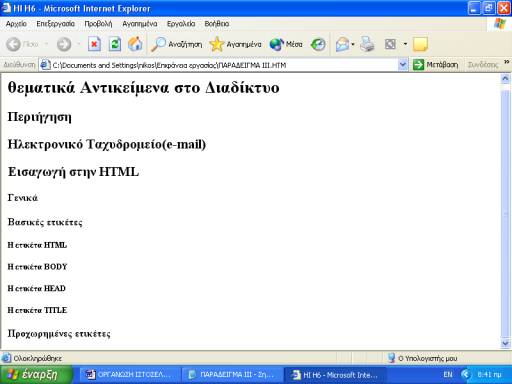Open the Home page icon
Viewport: 512px width, 384px height.
coord(135,44)
